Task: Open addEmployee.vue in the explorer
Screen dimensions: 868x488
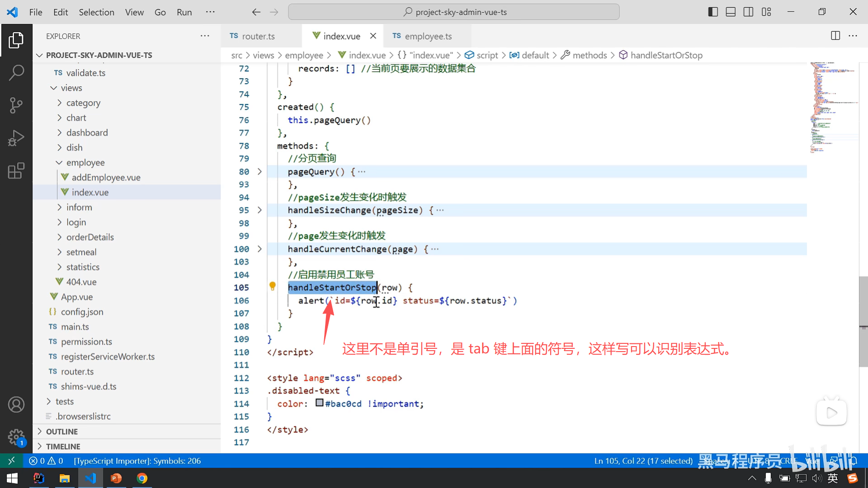Action: (x=106, y=178)
